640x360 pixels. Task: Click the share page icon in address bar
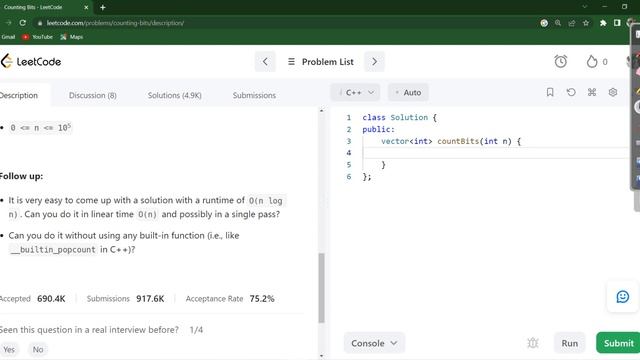pos(572,23)
